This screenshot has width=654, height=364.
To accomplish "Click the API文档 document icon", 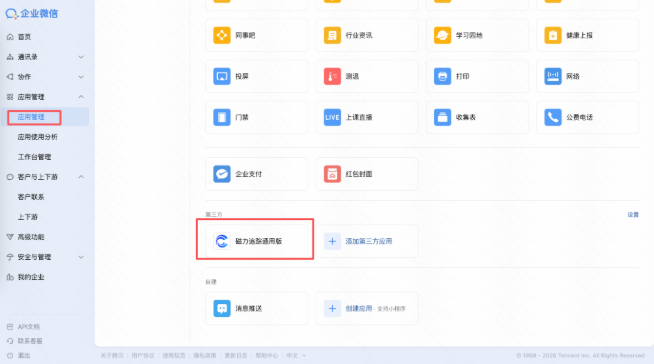I will point(10,327).
